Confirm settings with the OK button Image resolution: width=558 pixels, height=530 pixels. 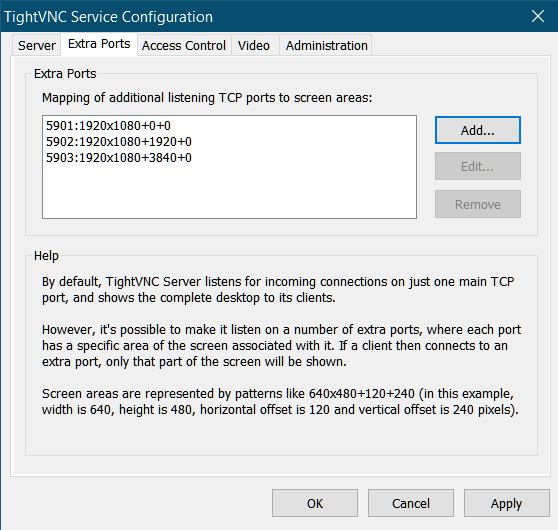coord(315,503)
